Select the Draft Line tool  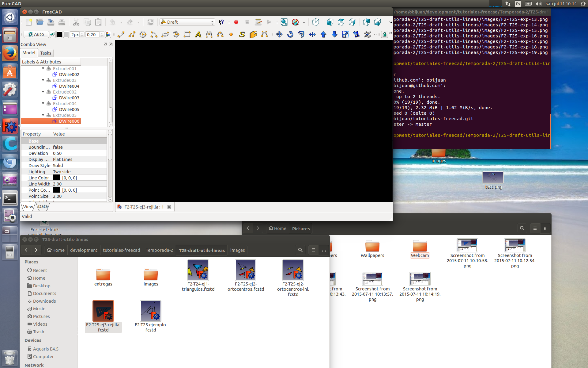tap(121, 34)
